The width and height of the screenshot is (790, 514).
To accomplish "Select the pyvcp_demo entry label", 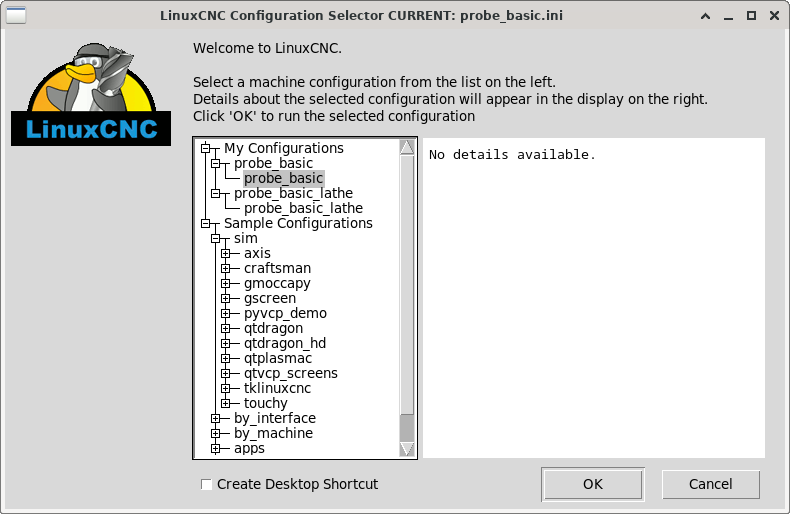I will point(286,313).
